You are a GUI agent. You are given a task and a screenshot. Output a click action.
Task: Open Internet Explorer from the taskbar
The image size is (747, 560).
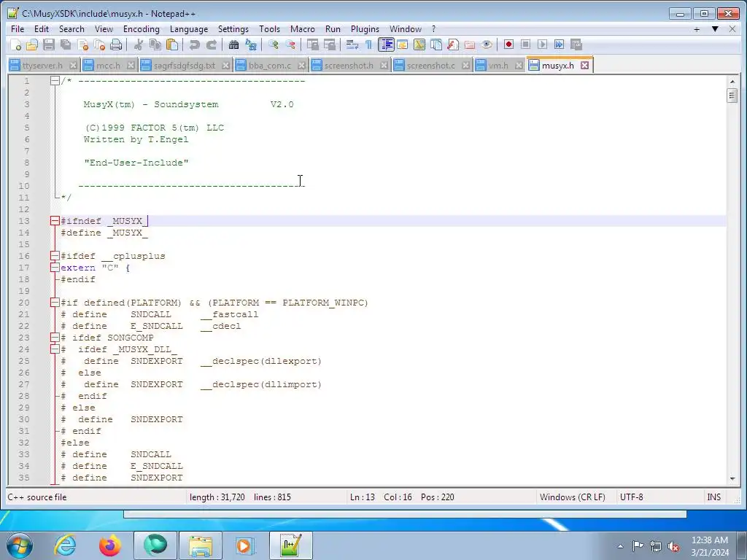tap(65, 545)
